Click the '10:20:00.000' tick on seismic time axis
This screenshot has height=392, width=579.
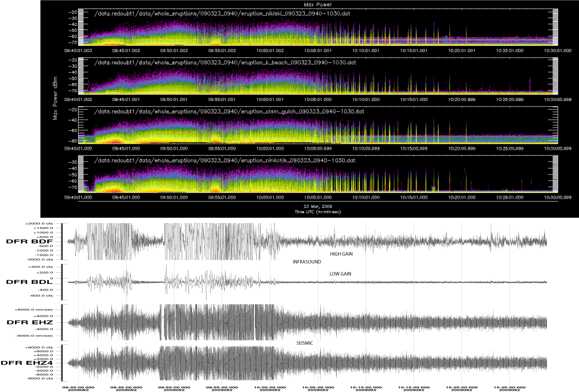pos(462,388)
